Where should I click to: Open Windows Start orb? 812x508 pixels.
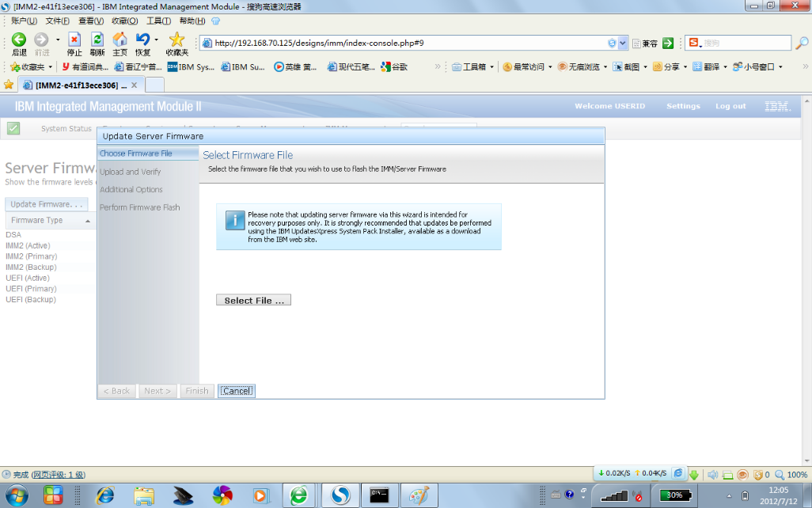coord(17,495)
